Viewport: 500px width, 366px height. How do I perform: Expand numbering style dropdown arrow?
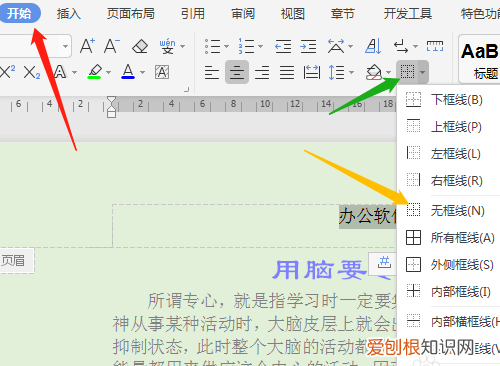coord(260,46)
